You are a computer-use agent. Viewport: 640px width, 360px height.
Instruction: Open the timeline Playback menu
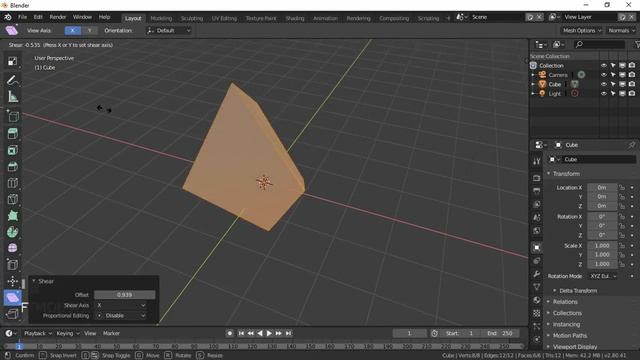tap(38, 333)
